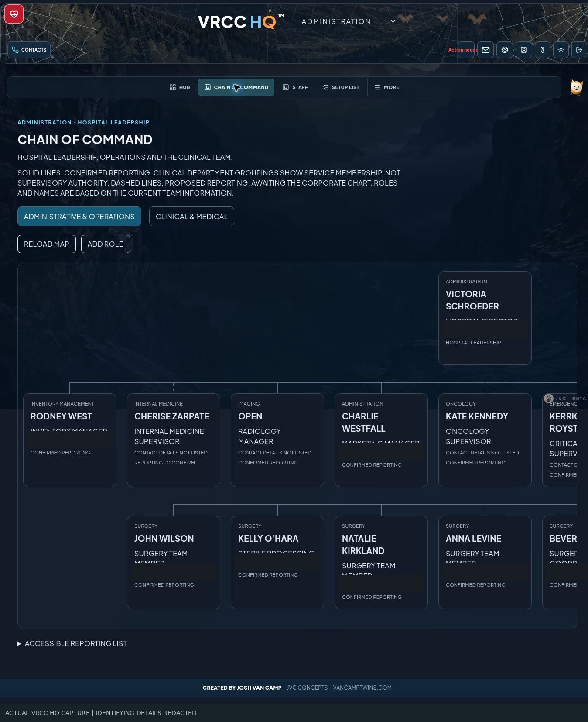Viewport: 588px width, 722px height.
Task: Open Cherise Zarpate's role card
Action: tap(174, 440)
